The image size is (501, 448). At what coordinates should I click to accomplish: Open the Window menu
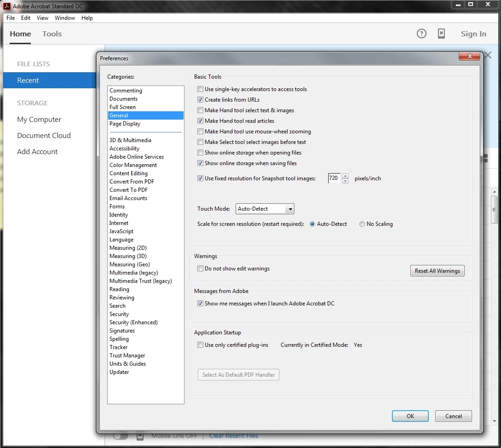click(65, 18)
